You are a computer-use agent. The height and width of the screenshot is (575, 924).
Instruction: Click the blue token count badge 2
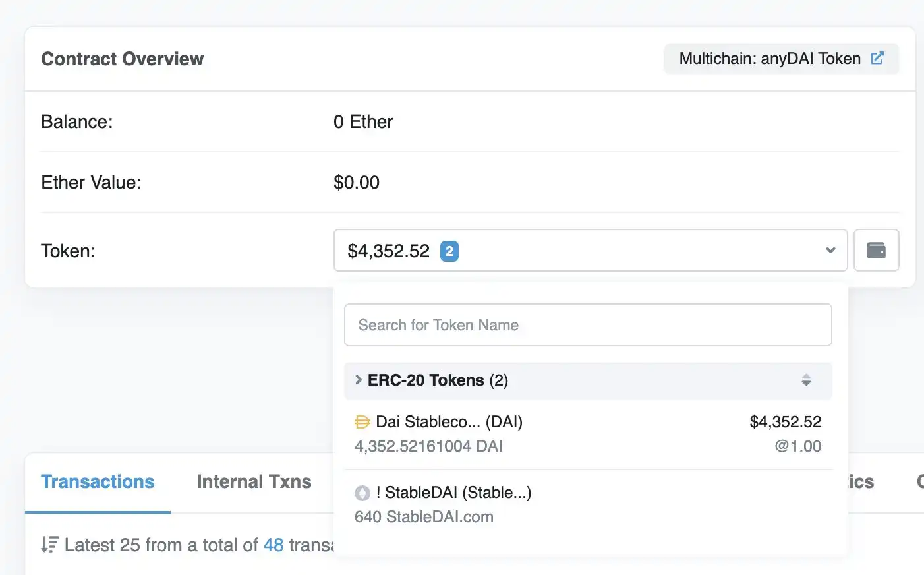(449, 251)
